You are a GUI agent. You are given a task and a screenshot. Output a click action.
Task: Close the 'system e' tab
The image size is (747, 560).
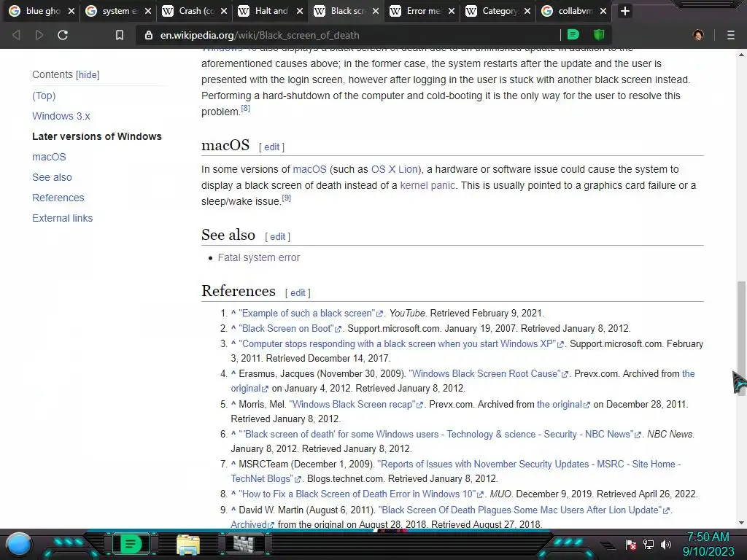pyautogui.click(x=147, y=11)
